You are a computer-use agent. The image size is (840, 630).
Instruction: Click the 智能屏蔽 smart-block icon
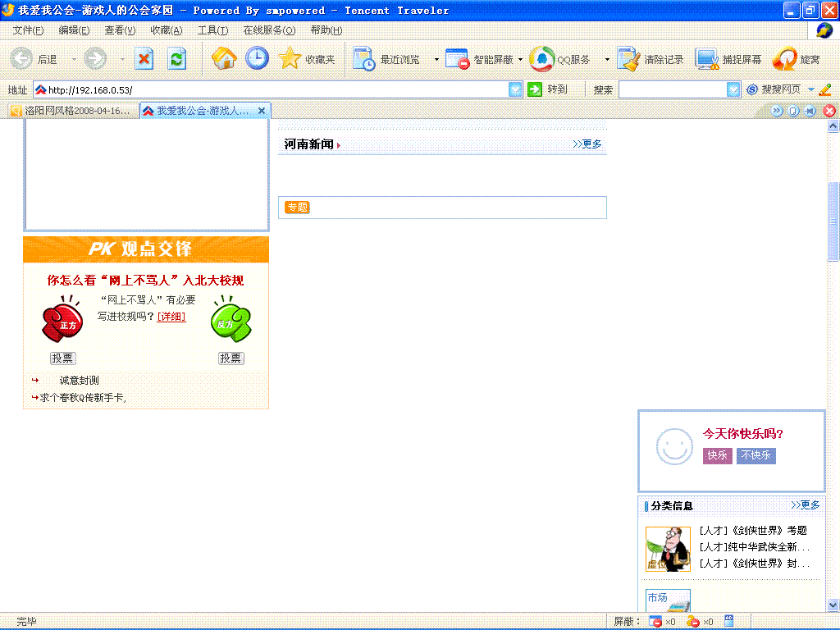(457, 58)
